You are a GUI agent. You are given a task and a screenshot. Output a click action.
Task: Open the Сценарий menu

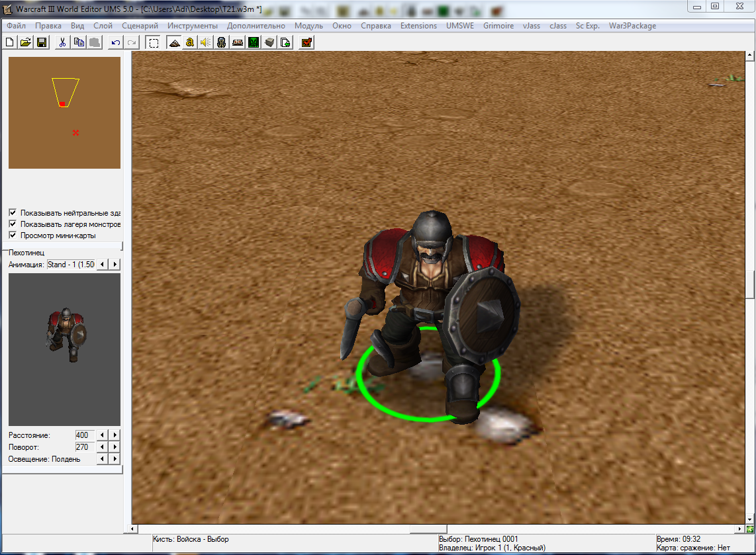(140, 26)
